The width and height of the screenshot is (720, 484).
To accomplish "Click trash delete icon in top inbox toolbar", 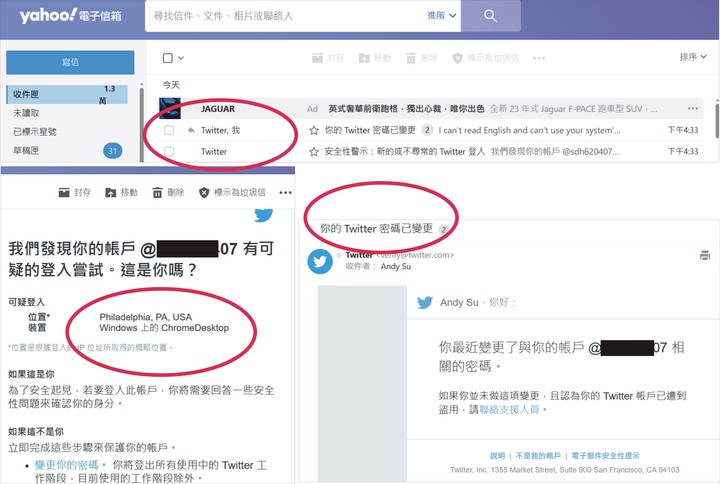I will [411, 58].
